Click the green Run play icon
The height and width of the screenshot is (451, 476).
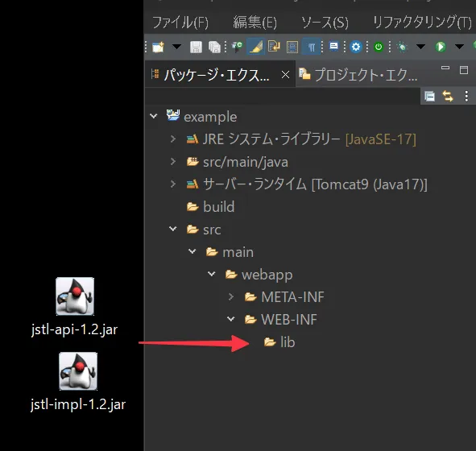pos(441,47)
